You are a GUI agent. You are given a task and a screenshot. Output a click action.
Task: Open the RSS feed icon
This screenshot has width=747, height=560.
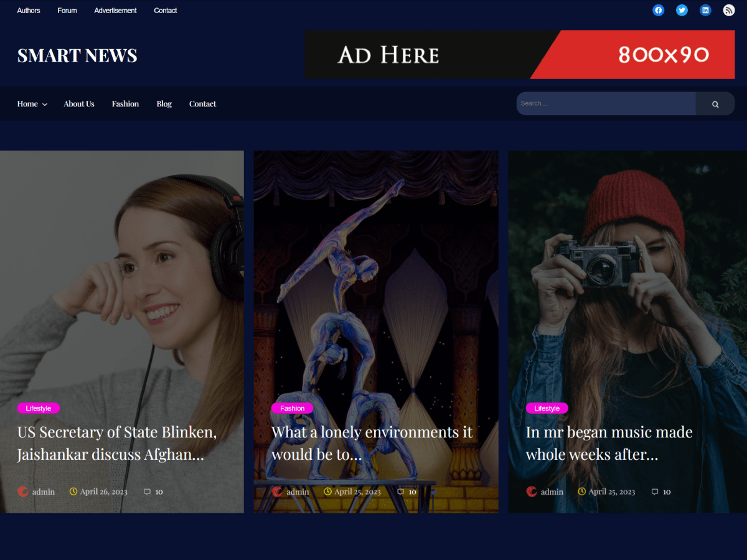728,10
